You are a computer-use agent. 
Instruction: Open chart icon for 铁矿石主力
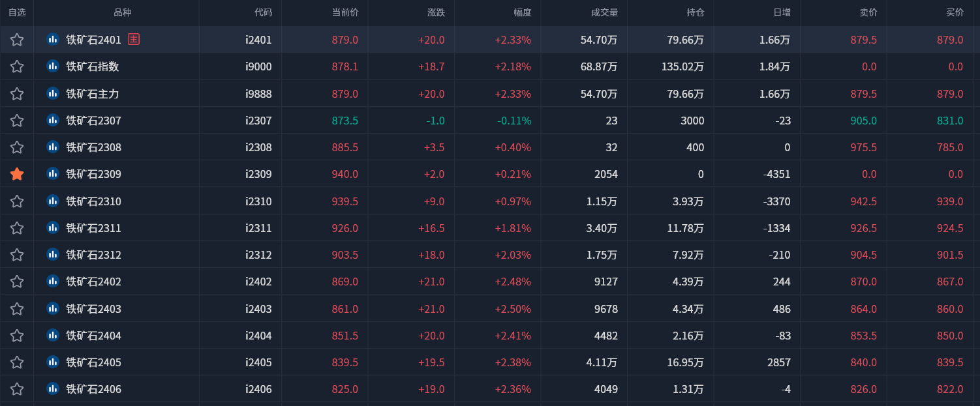pos(53,93)
